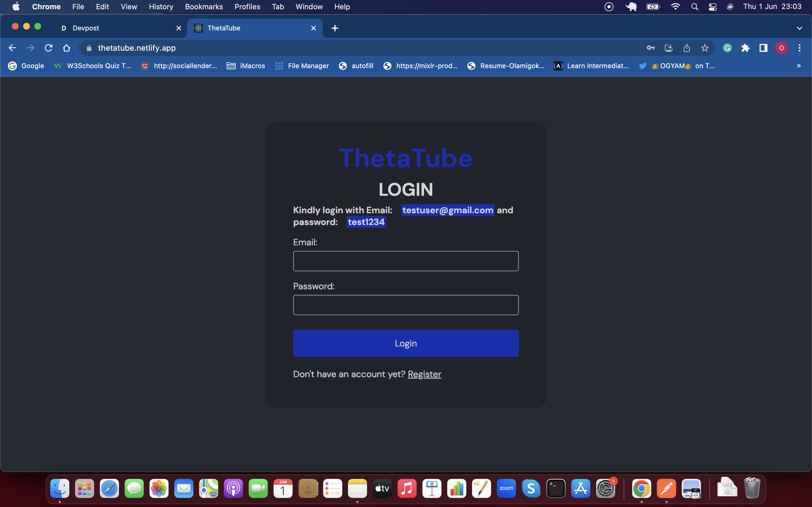This screenshot has width=812, height=507.
Task: Click the Grammarly extension icon
Action: (x=727, y=48)
